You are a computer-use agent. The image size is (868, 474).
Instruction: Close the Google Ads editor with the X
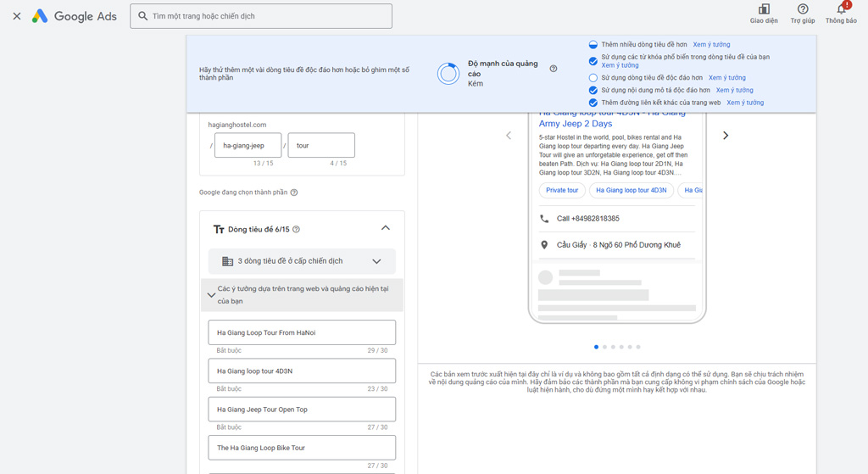[17, 16]
